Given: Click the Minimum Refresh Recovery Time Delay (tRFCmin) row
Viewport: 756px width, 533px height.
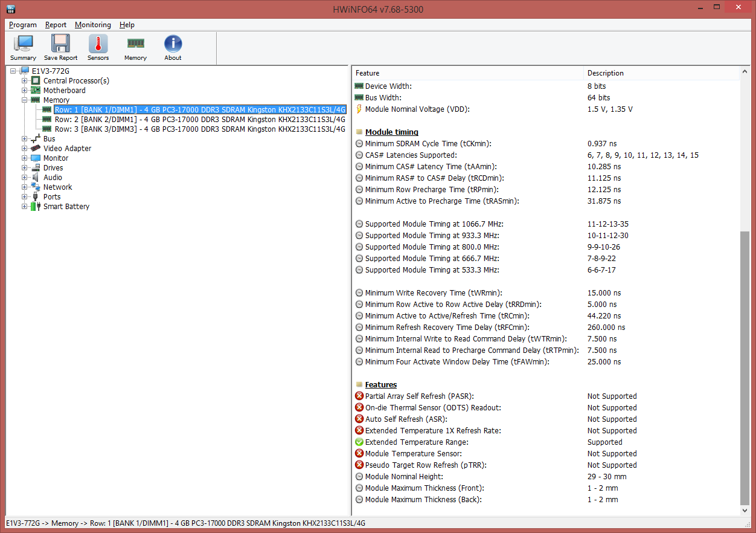Looking at the screenshot, I should pos(546,328).
